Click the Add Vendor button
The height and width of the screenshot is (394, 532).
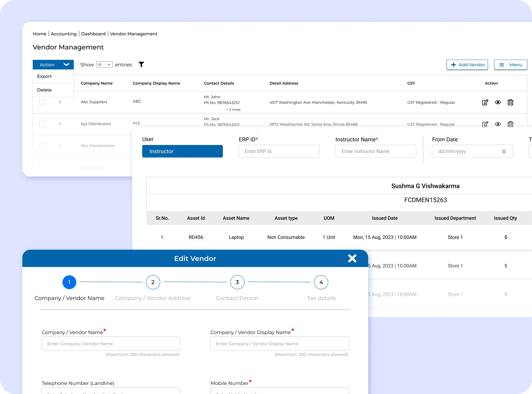pyautogui.click(x=467, y=65)
